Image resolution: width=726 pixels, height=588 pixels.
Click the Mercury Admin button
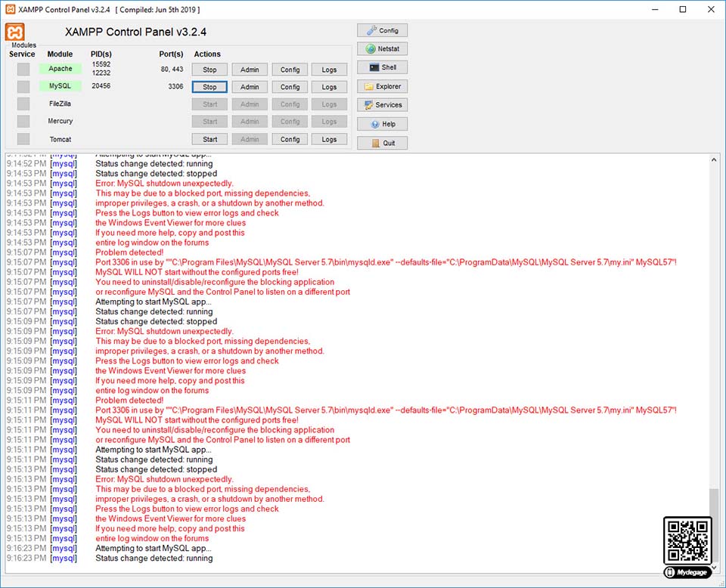click(250, 122)
